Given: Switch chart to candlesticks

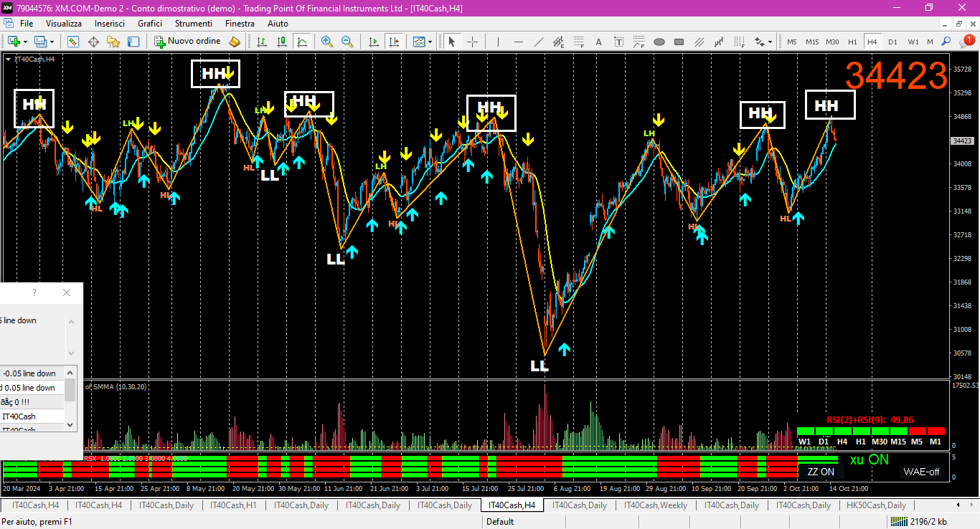Looking at the screenshot, I should coord(282,42).
